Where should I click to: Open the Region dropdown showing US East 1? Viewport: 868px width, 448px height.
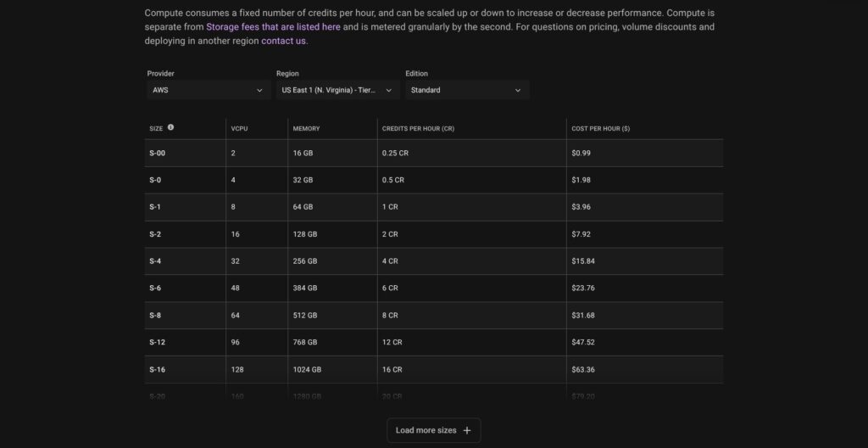337,90
